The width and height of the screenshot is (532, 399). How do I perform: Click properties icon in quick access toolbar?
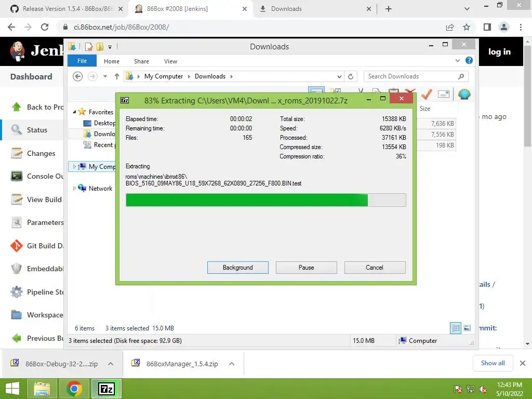click(89, 46)
